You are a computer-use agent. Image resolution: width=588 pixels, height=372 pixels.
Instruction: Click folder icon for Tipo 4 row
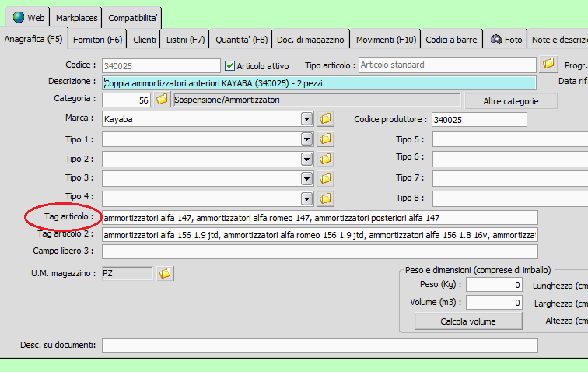point(325,198)
